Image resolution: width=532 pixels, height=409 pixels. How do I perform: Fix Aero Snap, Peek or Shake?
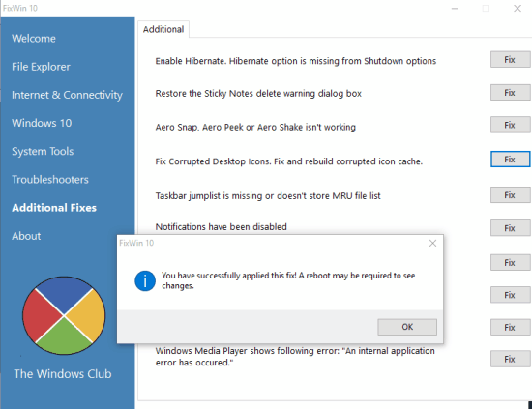click(x=510, y=125)
